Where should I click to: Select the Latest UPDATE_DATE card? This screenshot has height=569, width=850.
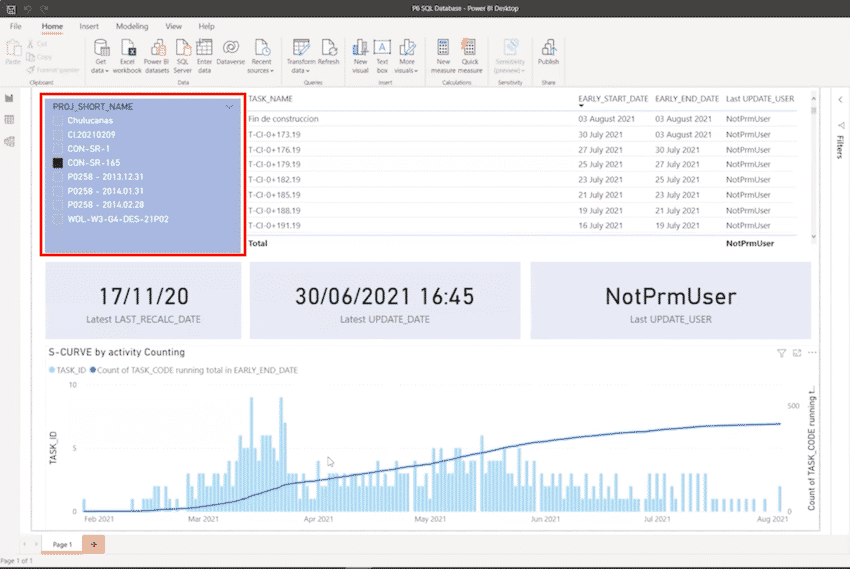[385, 301]
